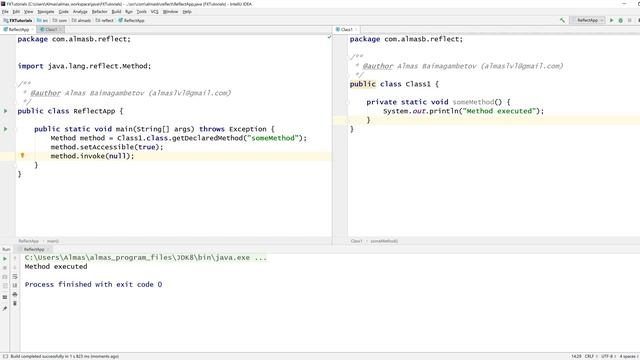The width and height of the screenshot is (640, 360).
Task: Open the View menu
Action: (x=29, y=12)
